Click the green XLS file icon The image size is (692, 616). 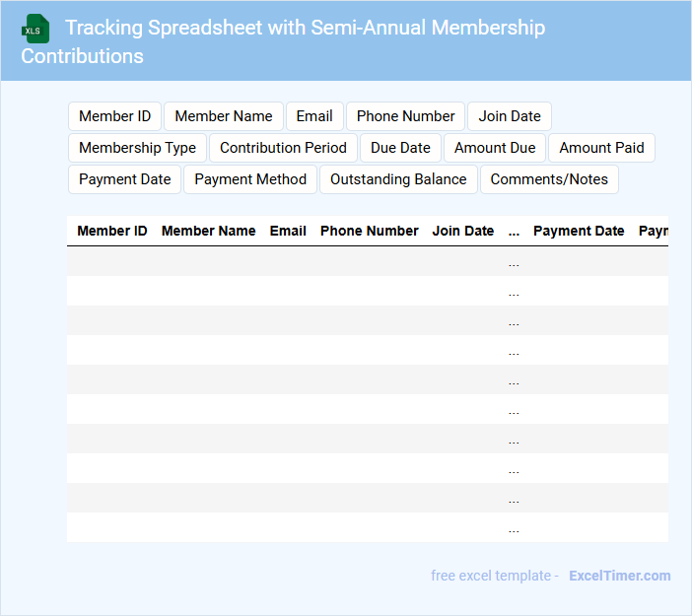click(x=35, y=29)
